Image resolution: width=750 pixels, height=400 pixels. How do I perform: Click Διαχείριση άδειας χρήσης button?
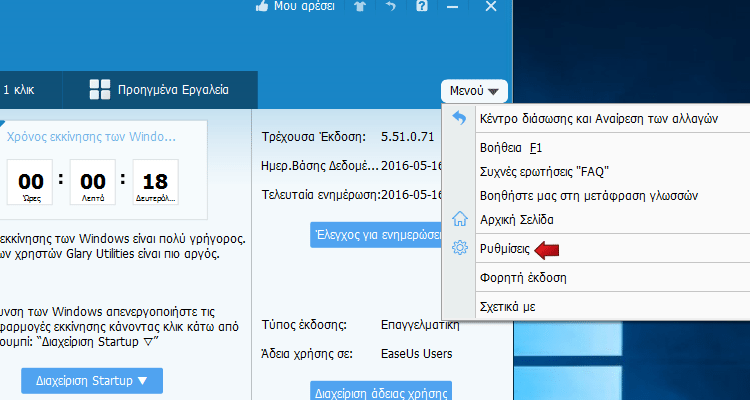(381, 390)
